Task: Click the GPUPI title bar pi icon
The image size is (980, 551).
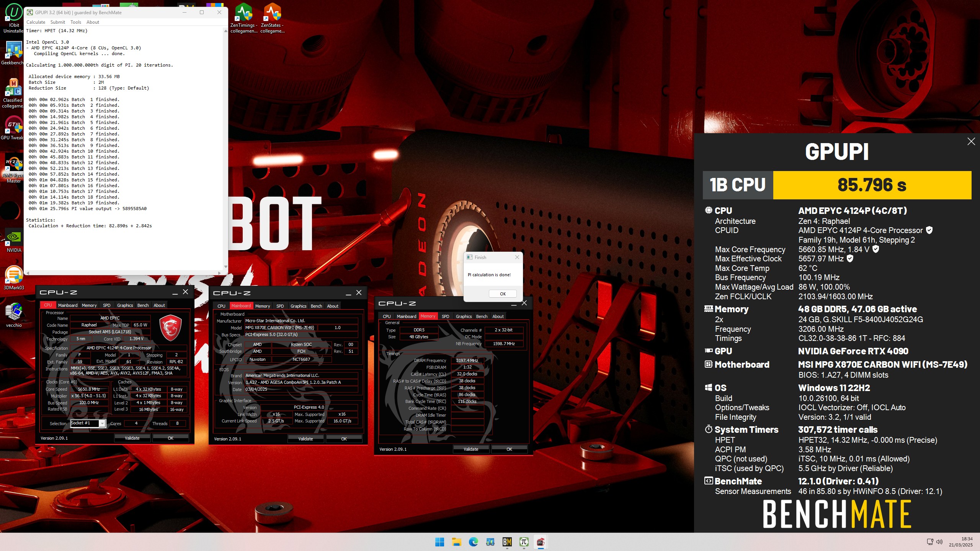Action: coord(30,12)
